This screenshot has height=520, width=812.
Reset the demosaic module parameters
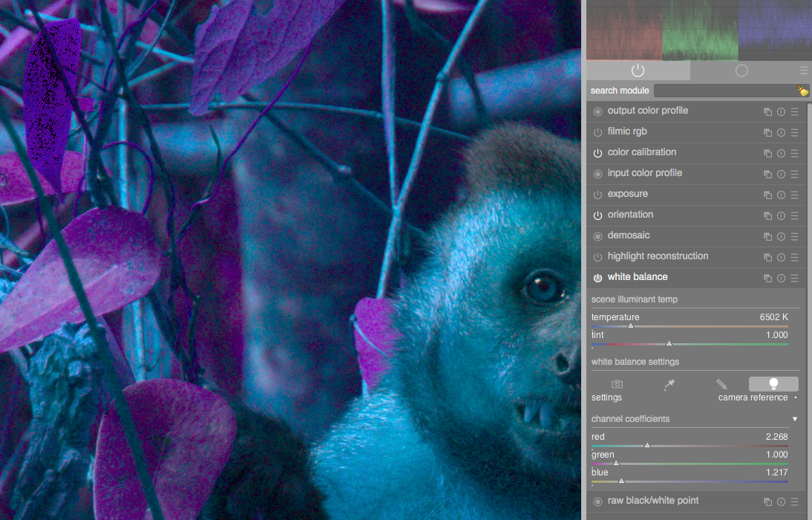tap(781, 236)
